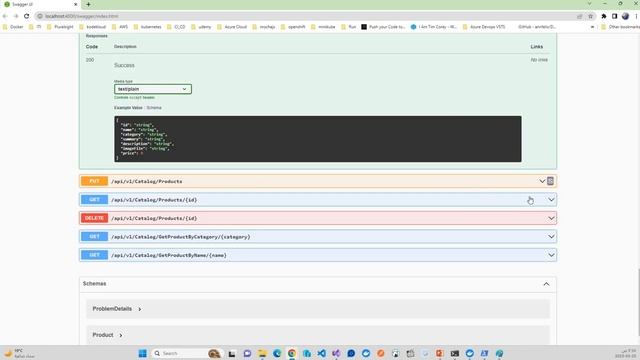640x360 pixels.
Task: Open the Azure Cloud bookmark folder
Action: pyautogui.click(x=232, y=27)
